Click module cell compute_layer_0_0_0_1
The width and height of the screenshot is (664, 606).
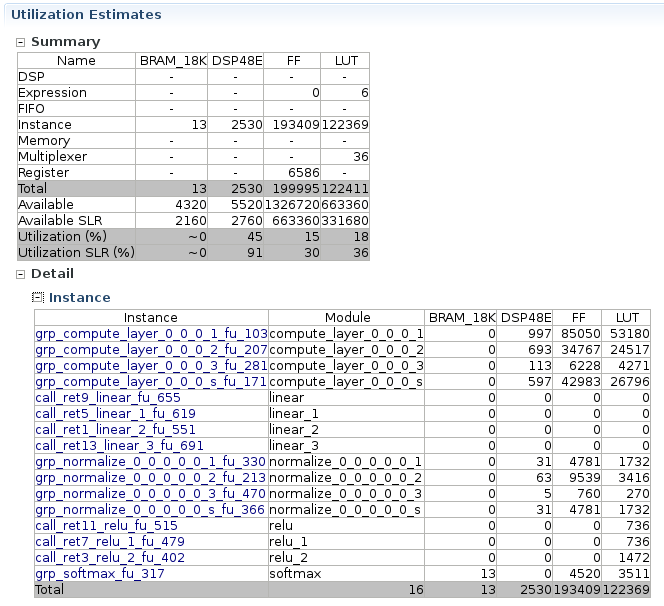click(x=346, y=334)
